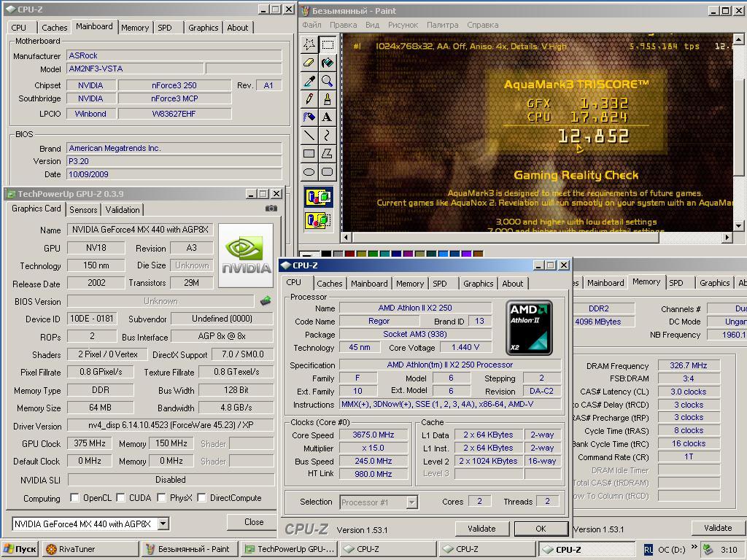The image size is (747, 560).
Task: Open the RivaTuner taskbar button
Action: [x=90, y=549]
